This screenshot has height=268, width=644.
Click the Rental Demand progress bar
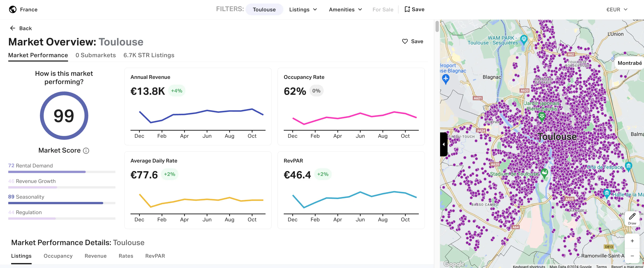62,172
